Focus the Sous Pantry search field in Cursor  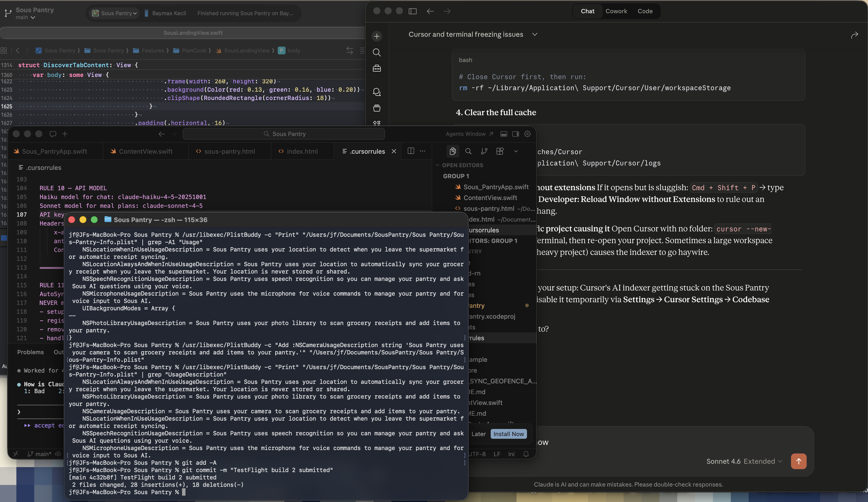(x=283, y=134)
